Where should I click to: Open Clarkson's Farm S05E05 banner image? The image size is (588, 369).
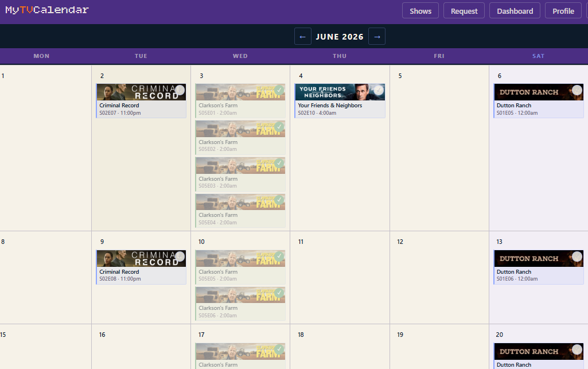click(240, 258)
